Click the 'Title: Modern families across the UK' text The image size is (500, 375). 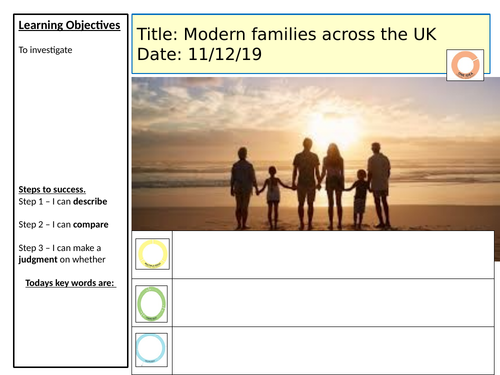(286, 34)
